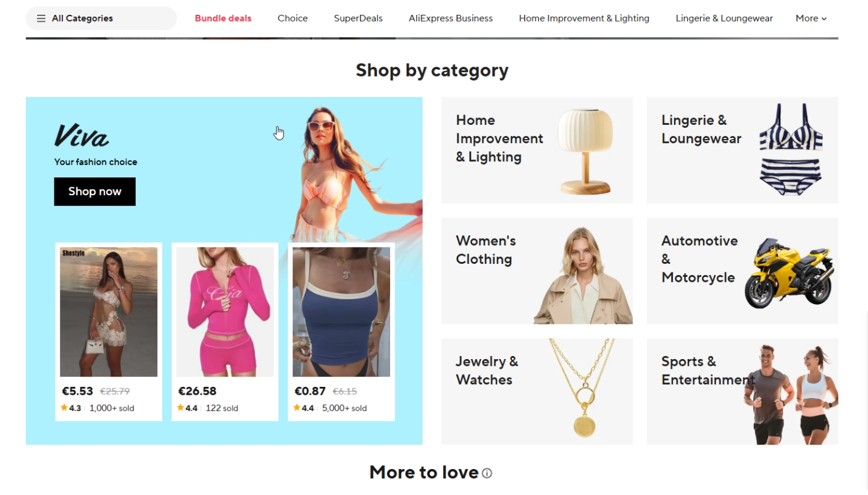
Task: Open the Choice tab
Action: [x=293, y=19]
